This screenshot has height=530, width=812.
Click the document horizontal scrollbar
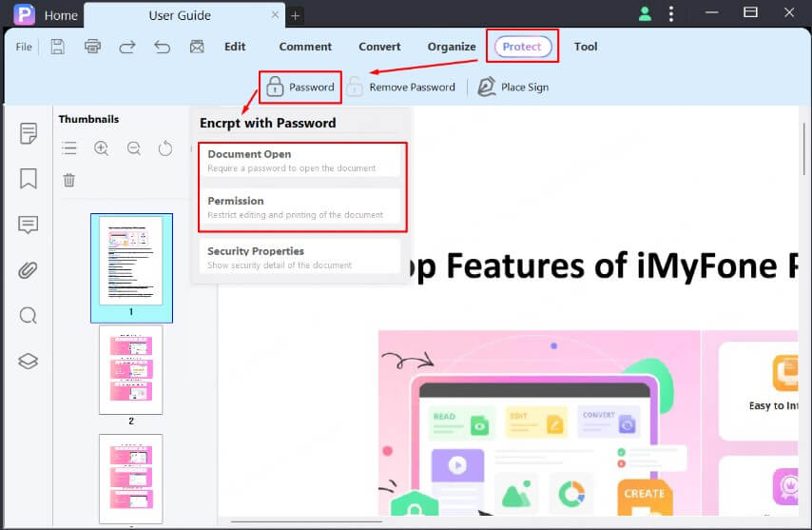[x=306, y=521]
